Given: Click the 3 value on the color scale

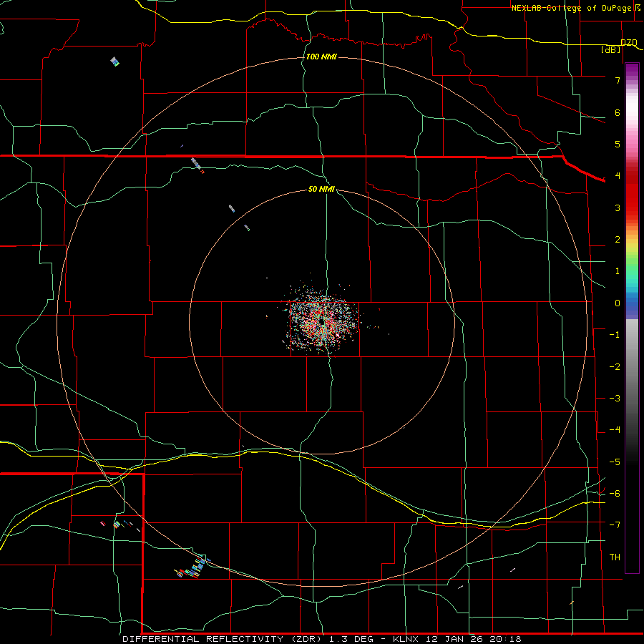Looking at the screenshot, I should point(618,208).
